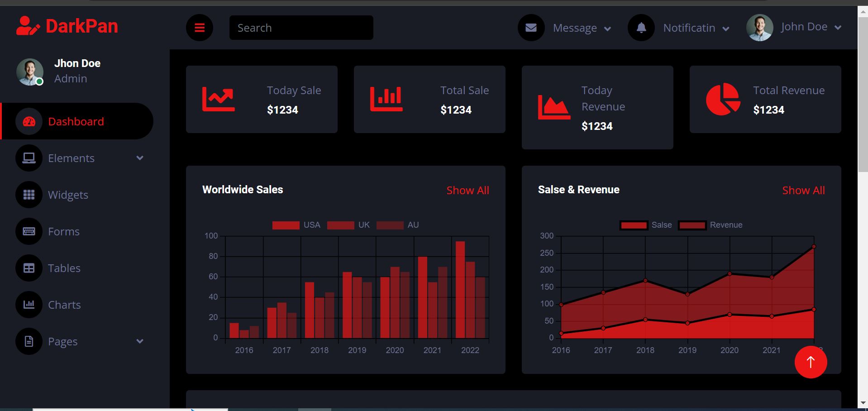Open the Message envelope icon

pyautogui.click(x=530, y=27)
